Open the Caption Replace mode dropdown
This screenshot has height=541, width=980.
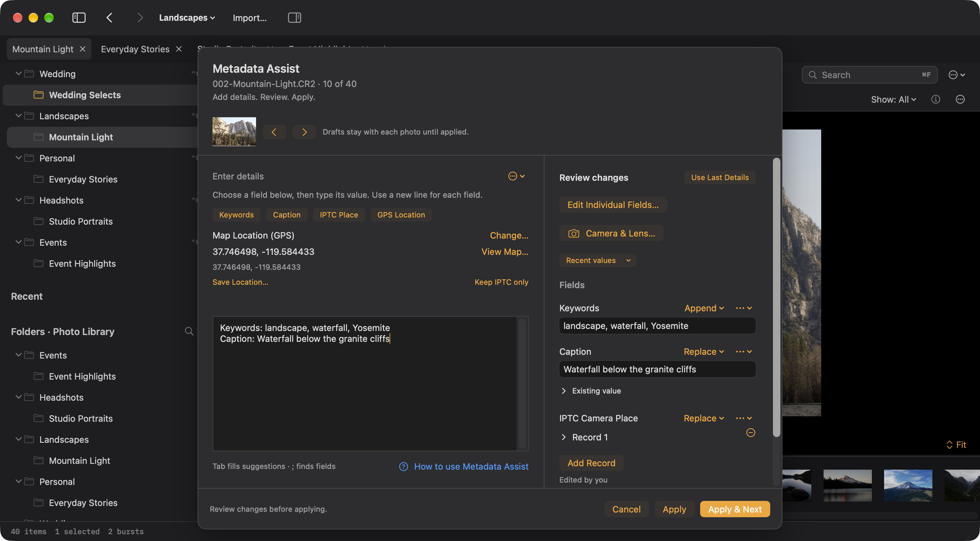pyautogui.click(x=704, y=352)
